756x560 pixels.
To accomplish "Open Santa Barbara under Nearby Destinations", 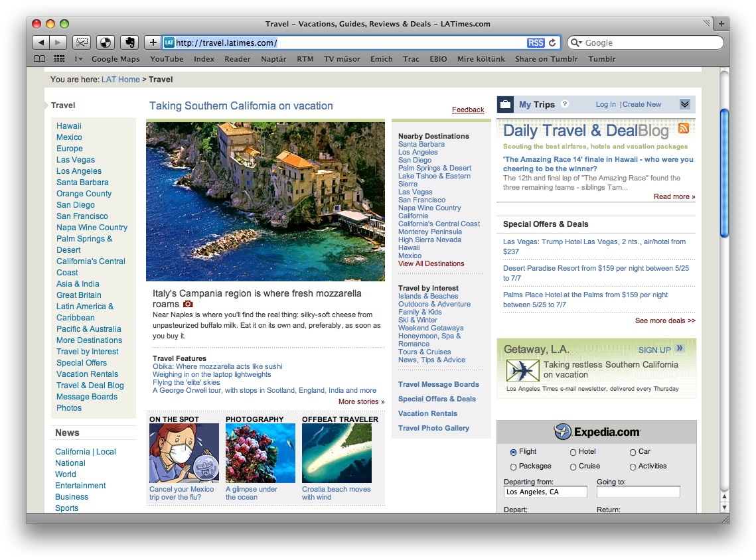I will click(421, 144).
